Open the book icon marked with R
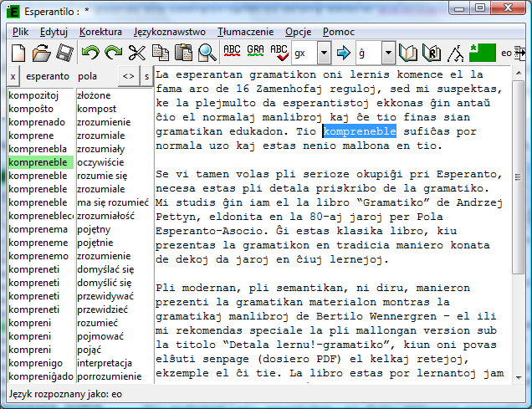 (x=432, y=53)
